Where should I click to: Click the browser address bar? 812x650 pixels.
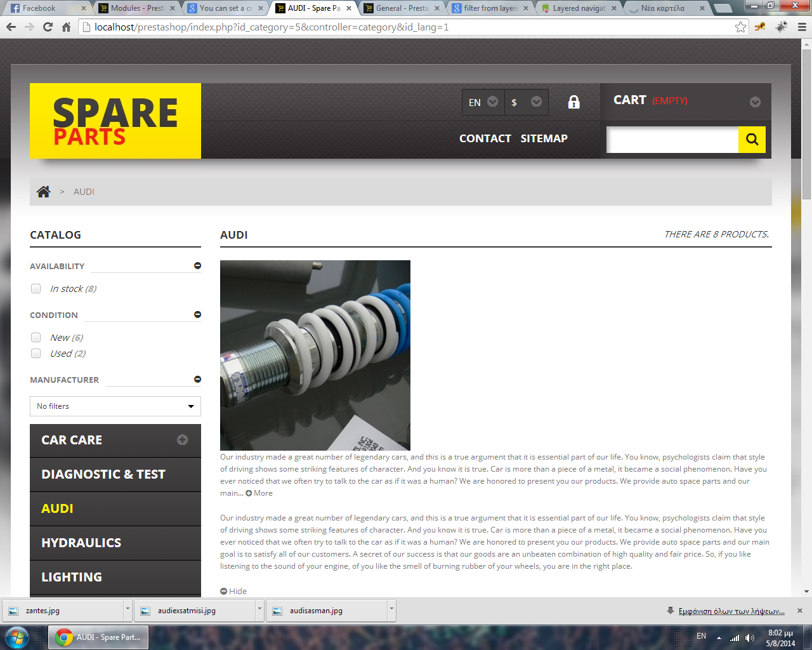[x=412, y=27]
